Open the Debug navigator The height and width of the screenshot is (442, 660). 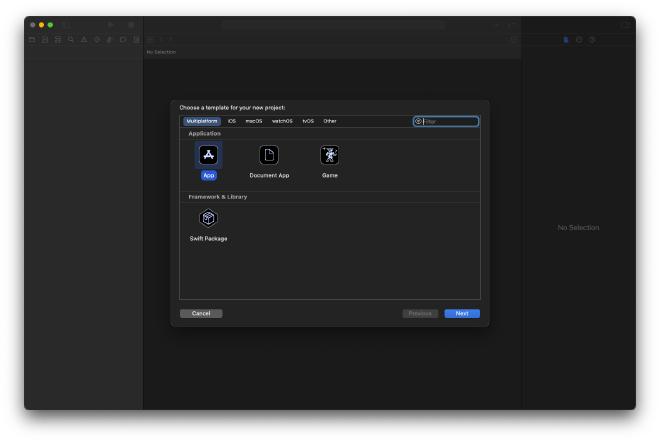tap(110, 40)
